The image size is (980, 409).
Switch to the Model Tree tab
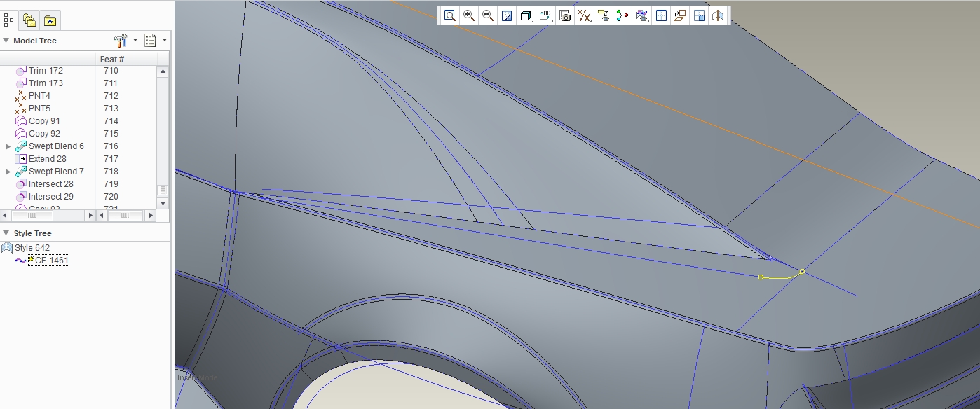[x=9, y=20]
